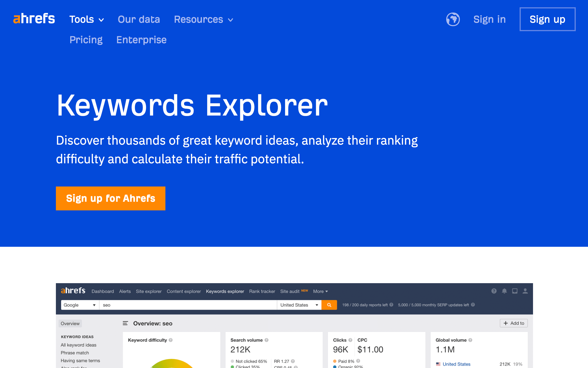This screenshot has width=588, height=368.
Task: Click help icon beside daily reports left
Action: [391, 305]
